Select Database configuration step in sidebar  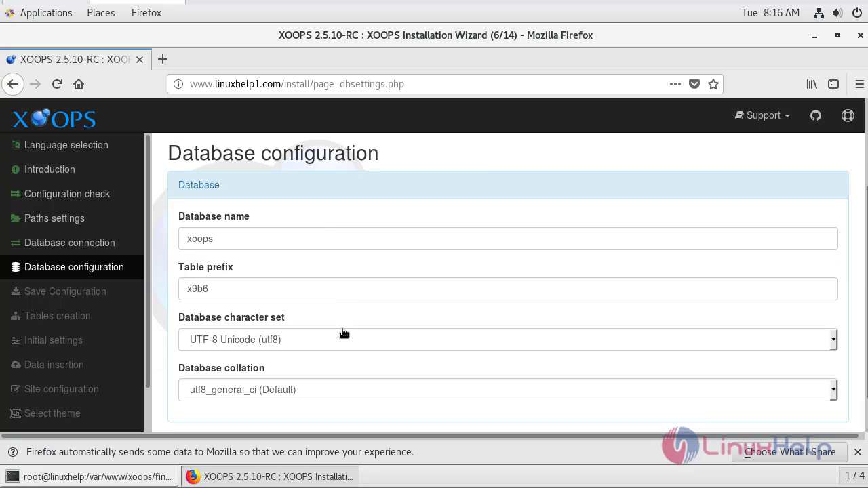coord(72,267)
